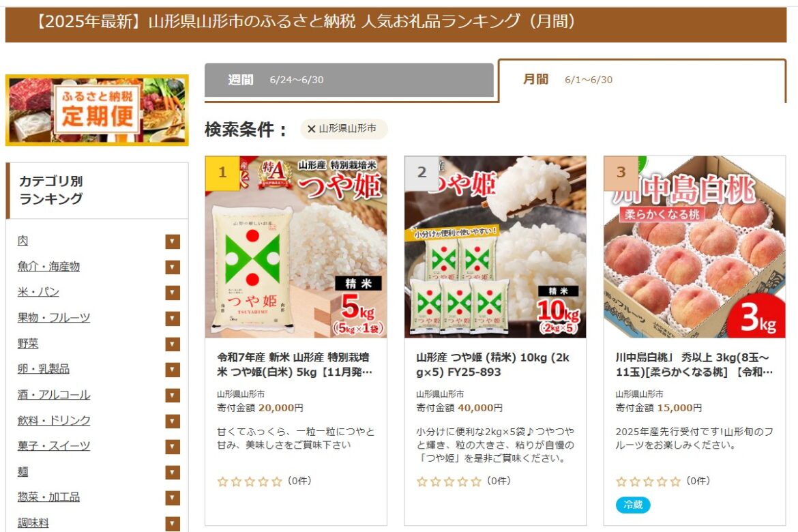Open the ふるさと納税 定期便 banner

(97, 110)
